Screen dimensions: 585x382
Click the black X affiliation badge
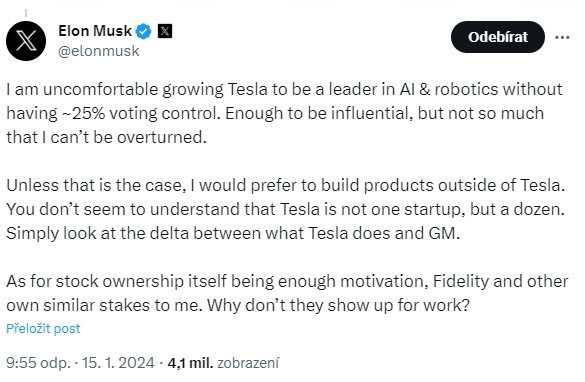coord(165,31)
